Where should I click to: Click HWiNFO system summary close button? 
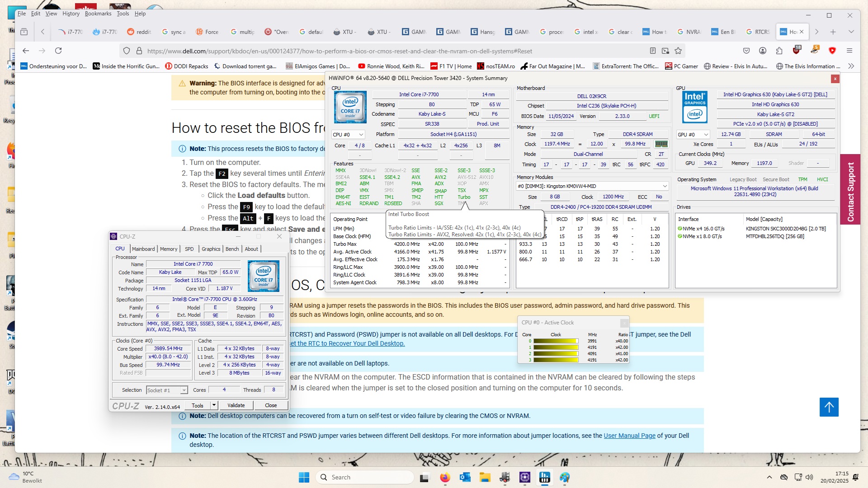(x=834, y=79)
